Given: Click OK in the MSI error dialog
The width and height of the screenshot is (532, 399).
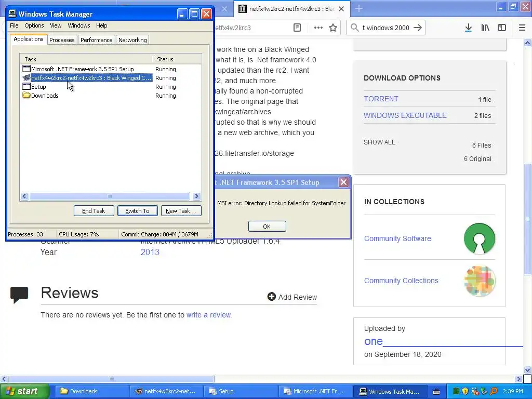Looking at the screenshot, I should click(x=267, y=227).
